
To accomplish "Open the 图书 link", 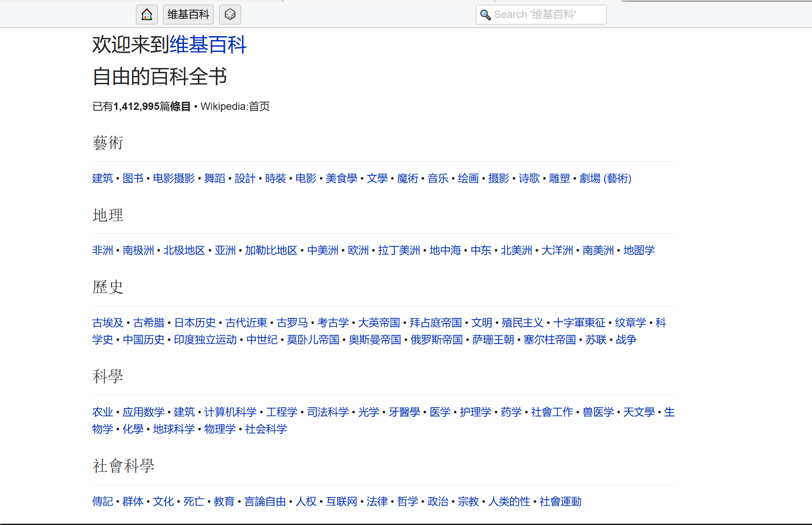I will (x=133, y=178).
